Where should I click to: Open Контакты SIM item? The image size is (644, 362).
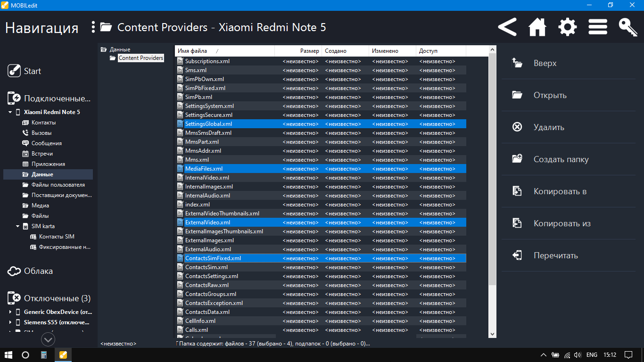pos(57,237)
